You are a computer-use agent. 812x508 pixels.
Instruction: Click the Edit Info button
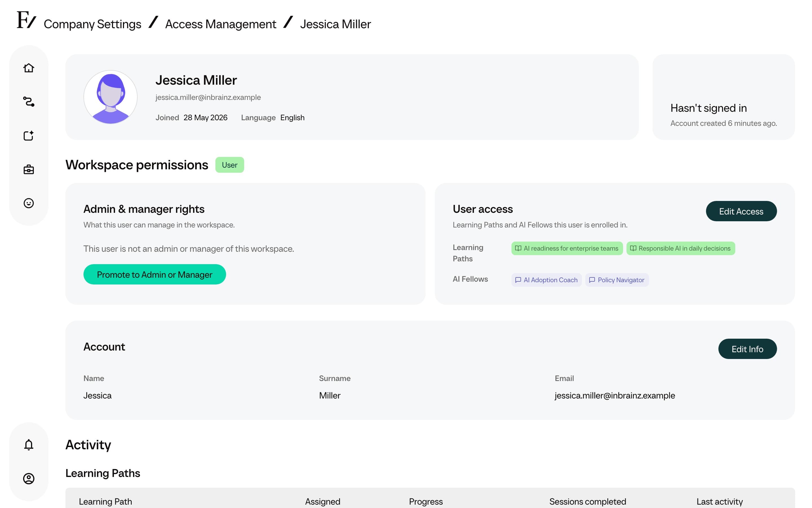tap(747, 349)
